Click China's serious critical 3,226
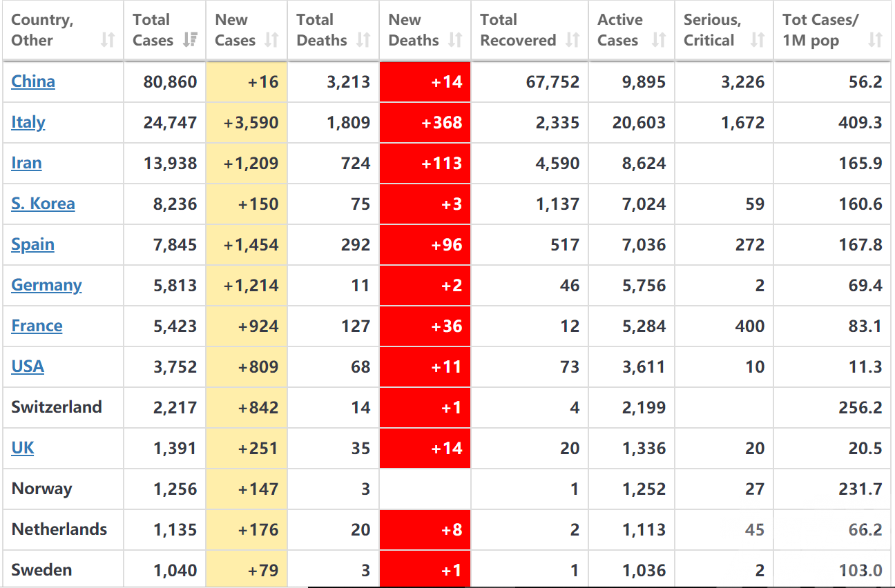Viewport: 895px width, 588px height. 742,81
